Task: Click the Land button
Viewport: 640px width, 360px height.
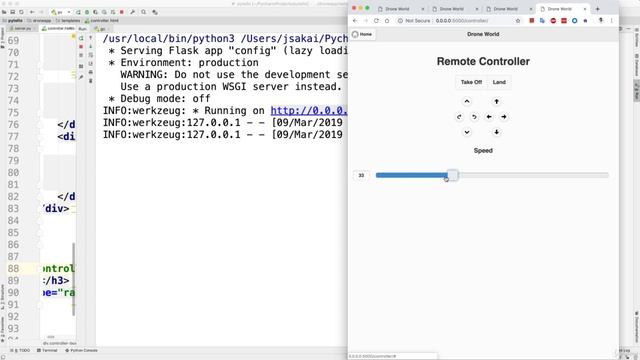Action: point(499,82)
